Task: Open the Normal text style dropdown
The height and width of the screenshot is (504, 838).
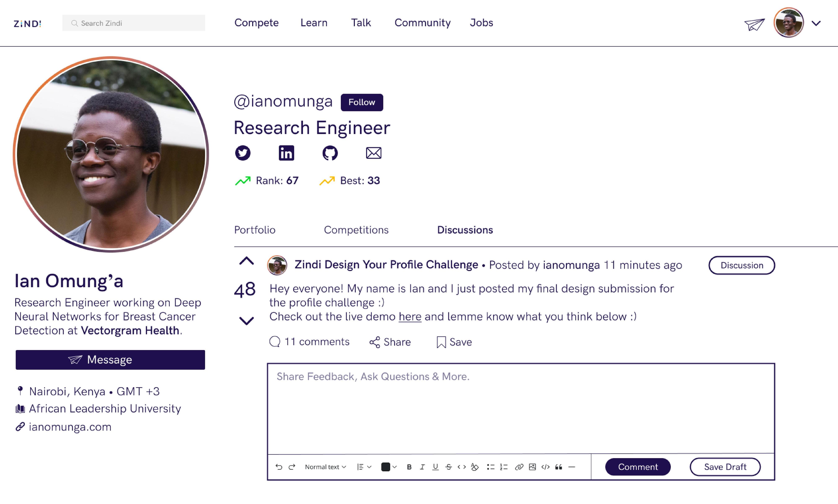Action: 325,467
